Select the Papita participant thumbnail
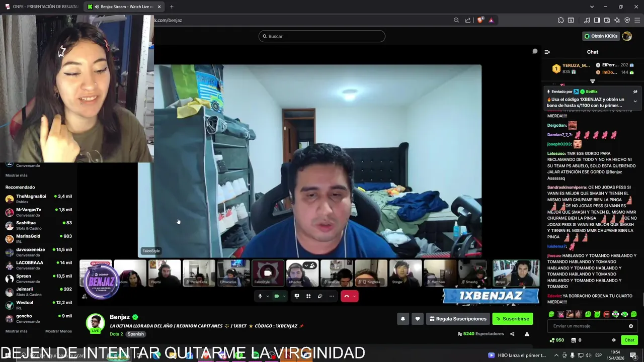Viewport: 644px width, 362px height. tap(165, 273)
